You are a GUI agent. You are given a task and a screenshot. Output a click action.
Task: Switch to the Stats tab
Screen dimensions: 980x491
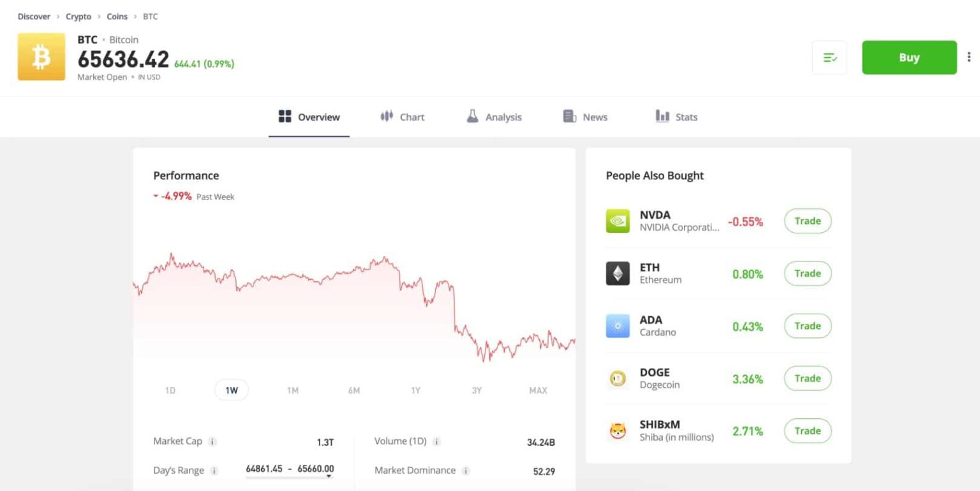tap(676, 117)
